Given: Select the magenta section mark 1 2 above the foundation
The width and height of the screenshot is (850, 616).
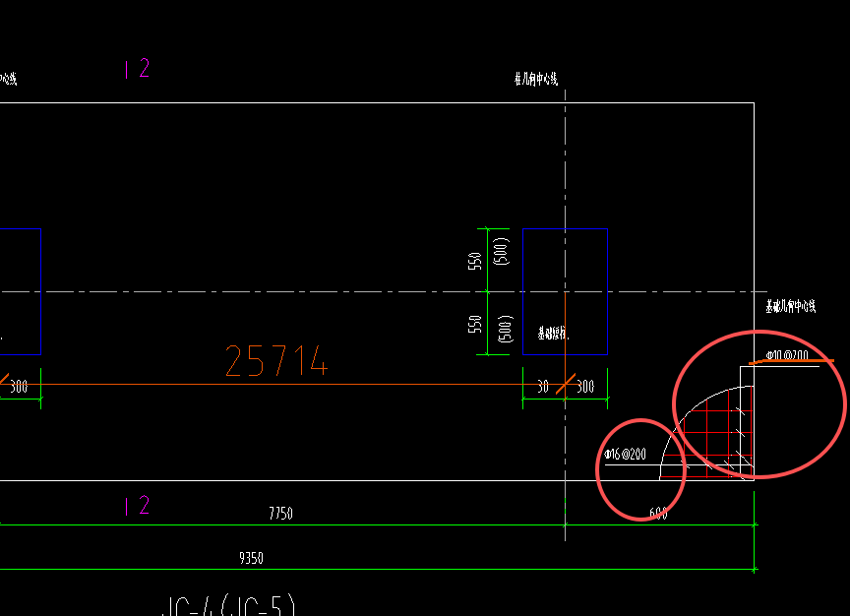Looking at the screenshot, I should coord(137,69).
